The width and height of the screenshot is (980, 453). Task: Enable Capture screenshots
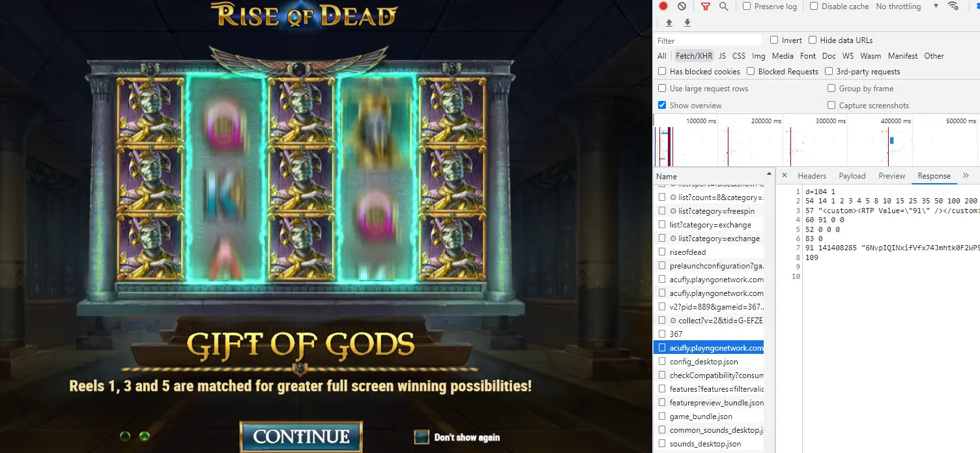pyautogui.click(x=831, y=105)
